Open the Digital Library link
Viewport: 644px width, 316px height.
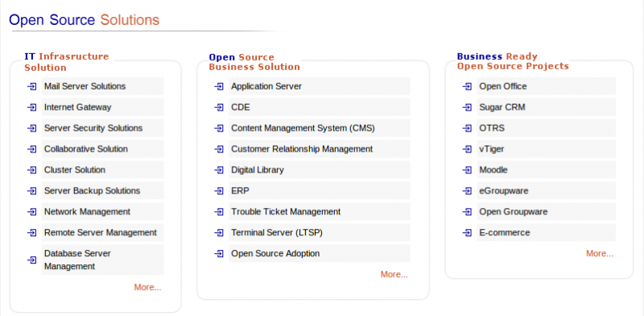coord(258,170)
